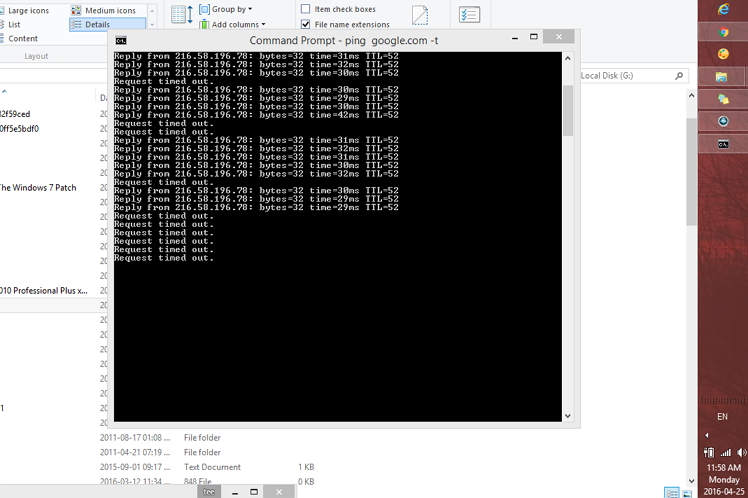Open Command Prompt window system menu icon
The height and width of the screenshot is (498, 748).
121,41
